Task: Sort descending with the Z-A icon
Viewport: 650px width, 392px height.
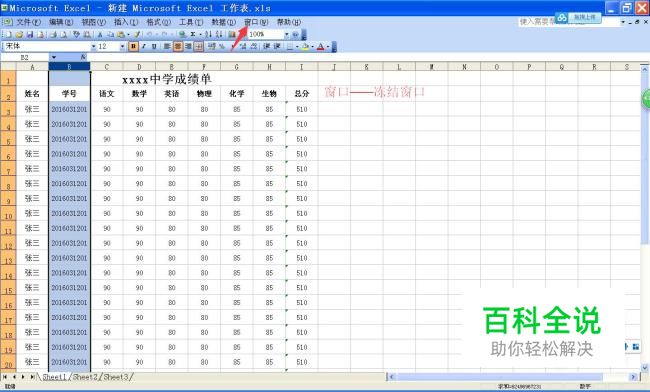Action: pyautogui.click(x=219, y=34)
